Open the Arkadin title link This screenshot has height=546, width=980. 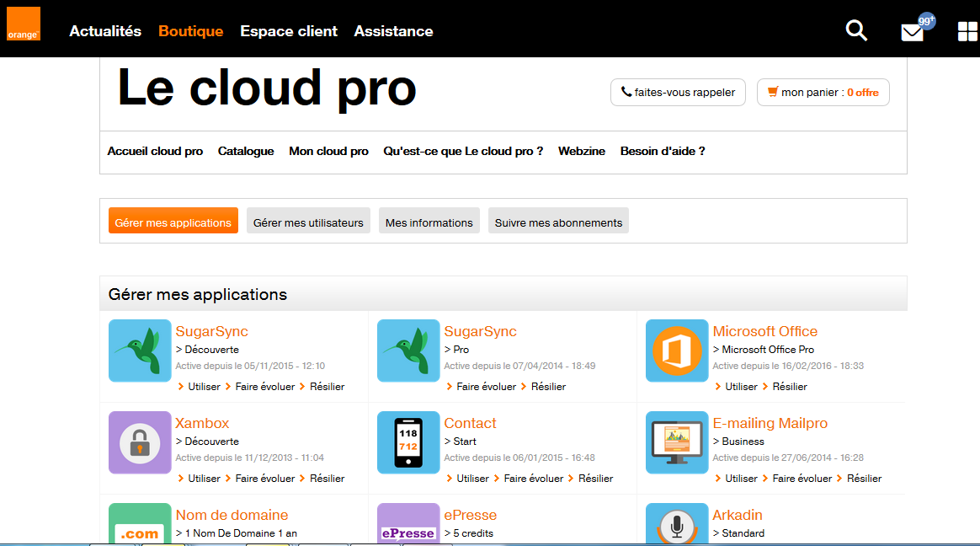pos(738,516)
